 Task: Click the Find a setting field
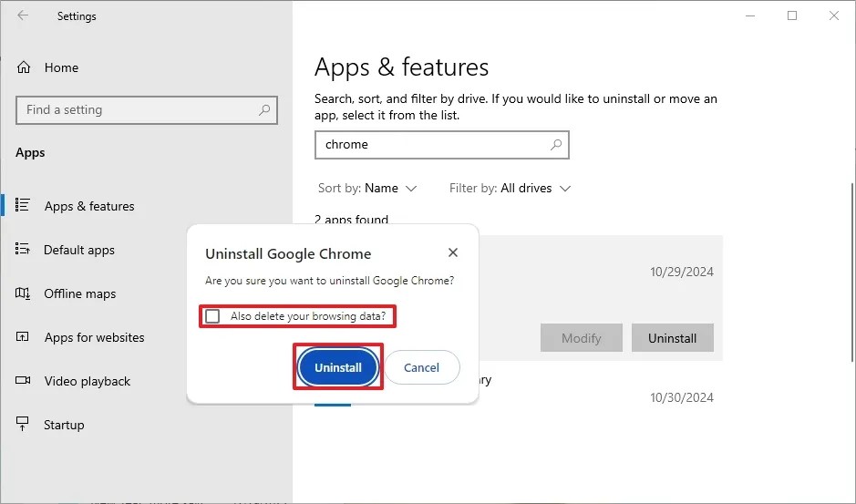point(146,110)
